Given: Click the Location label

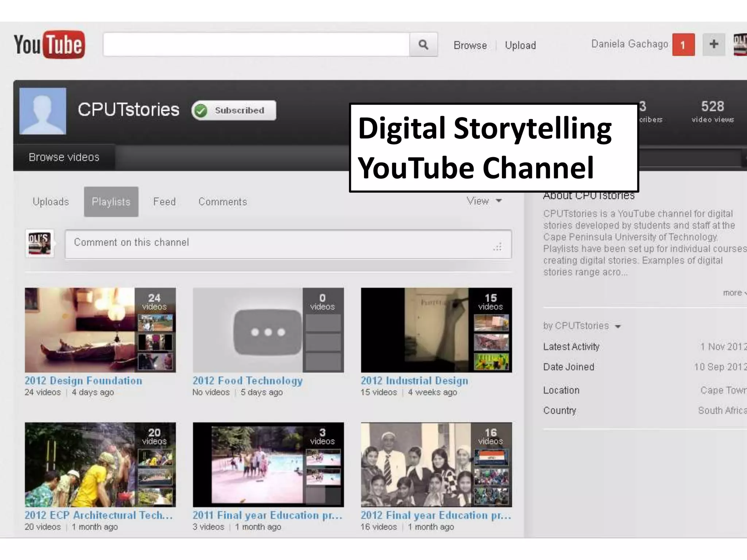Looking at the screenshot, I should coord(561,390).
